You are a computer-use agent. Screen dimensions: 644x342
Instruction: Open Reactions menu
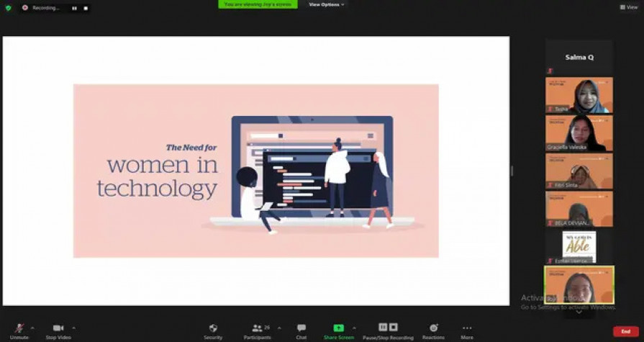coord(433,329)
